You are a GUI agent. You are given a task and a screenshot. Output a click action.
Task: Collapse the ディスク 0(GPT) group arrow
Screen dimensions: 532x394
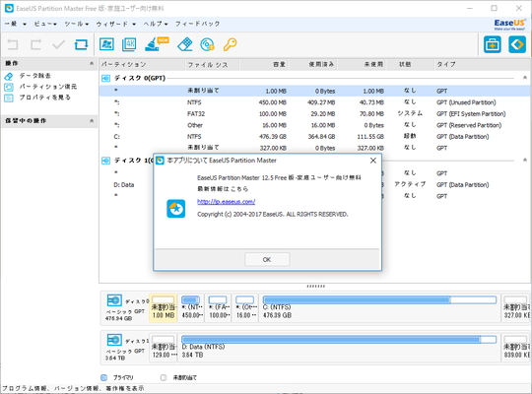524,78
